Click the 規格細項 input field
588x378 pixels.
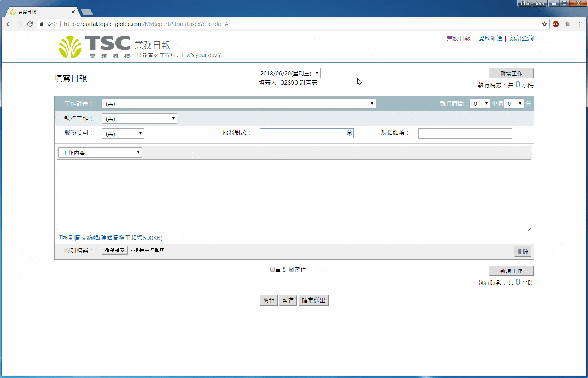point(465,133)
